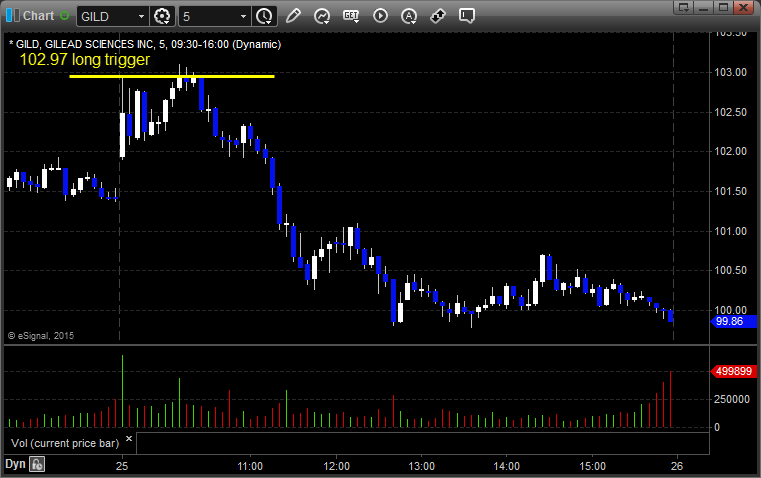Click the 102.00 price axis label
The image size is (761, 478).
click(730, 151)
